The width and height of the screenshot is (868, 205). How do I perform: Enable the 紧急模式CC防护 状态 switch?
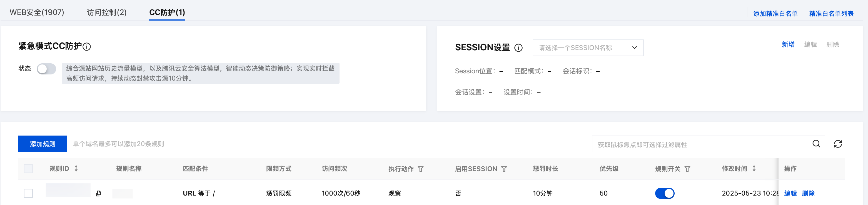pos(46,69)
